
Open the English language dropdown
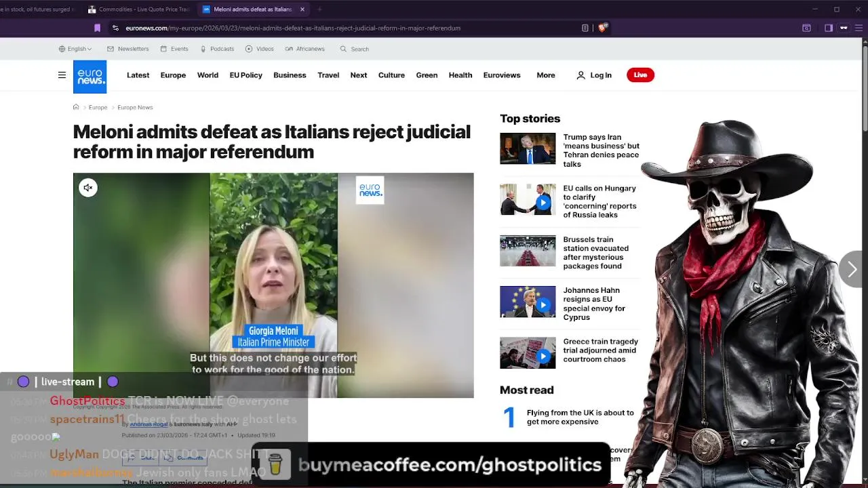pos(75,49)
